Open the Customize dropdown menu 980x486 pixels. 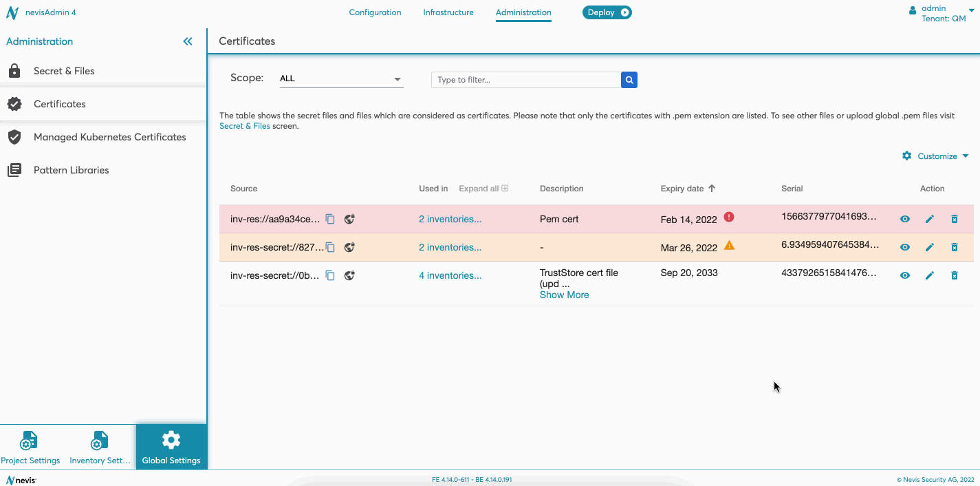coord(936,156)
